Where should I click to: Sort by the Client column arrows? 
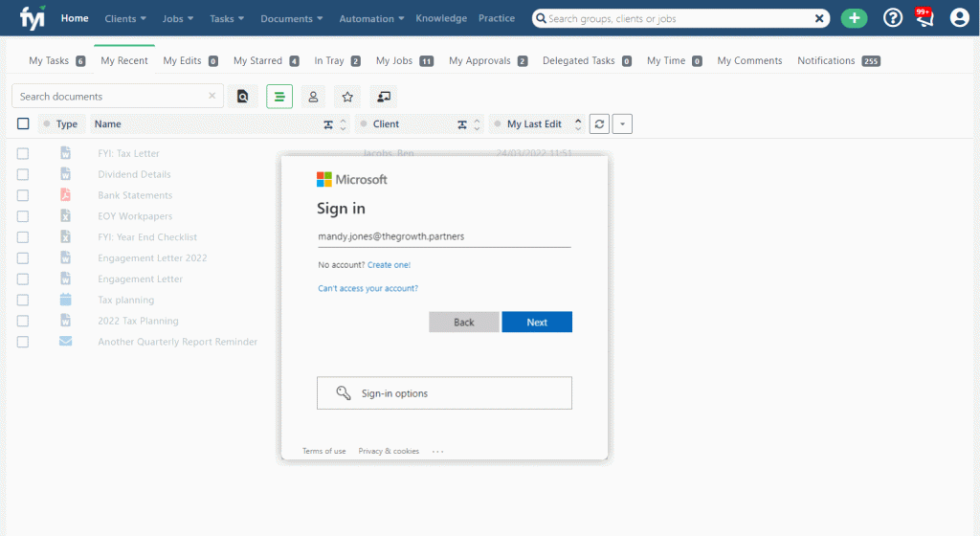point(477,124)
